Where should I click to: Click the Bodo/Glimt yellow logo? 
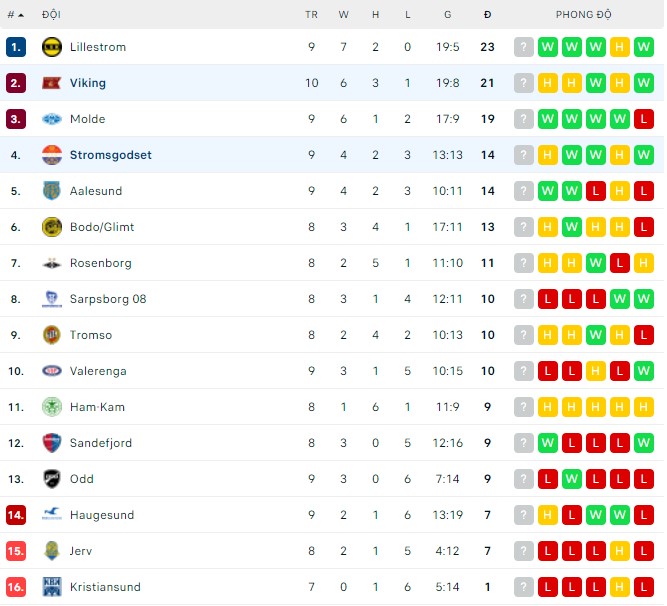(x=52, y=227)
